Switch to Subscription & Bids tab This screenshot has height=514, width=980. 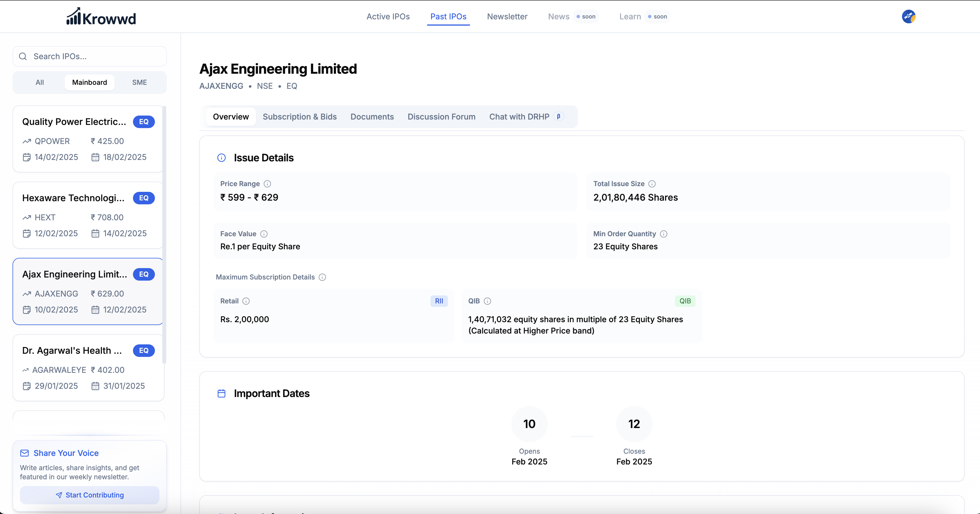[x=300, y=117]
